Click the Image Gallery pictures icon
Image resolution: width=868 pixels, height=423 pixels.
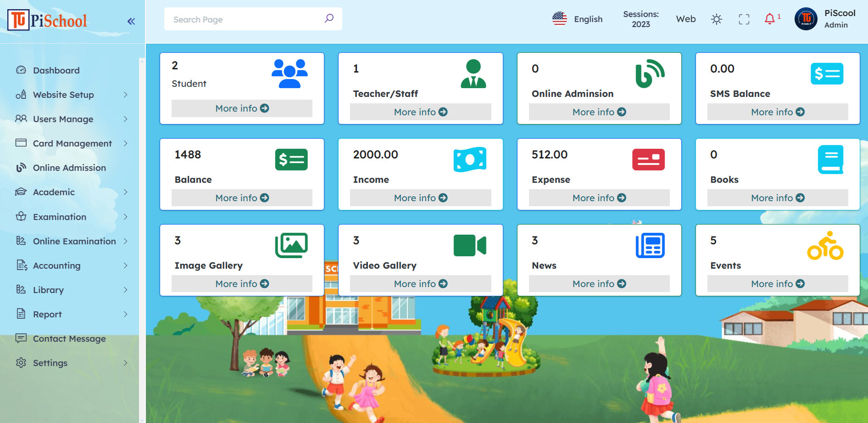point(291,245)
